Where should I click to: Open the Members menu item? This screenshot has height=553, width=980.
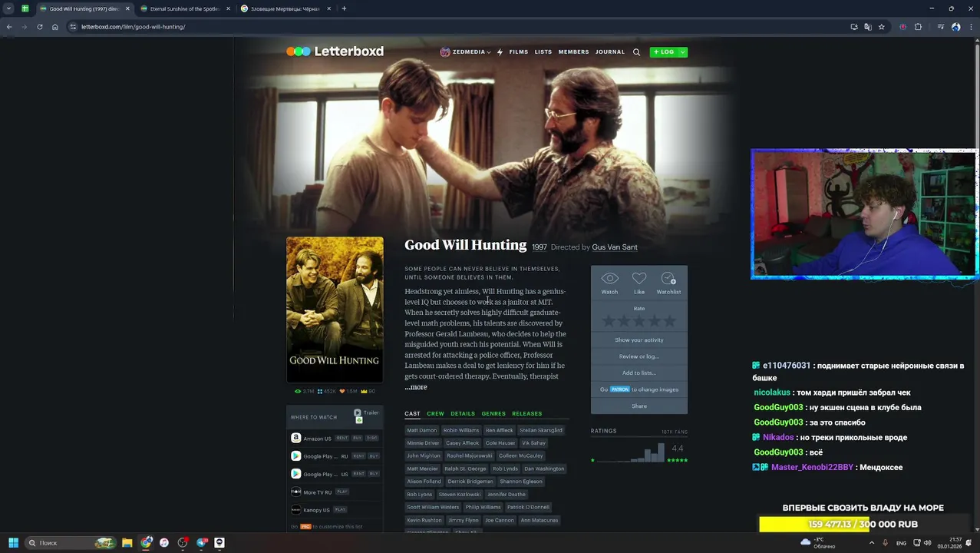573,52
